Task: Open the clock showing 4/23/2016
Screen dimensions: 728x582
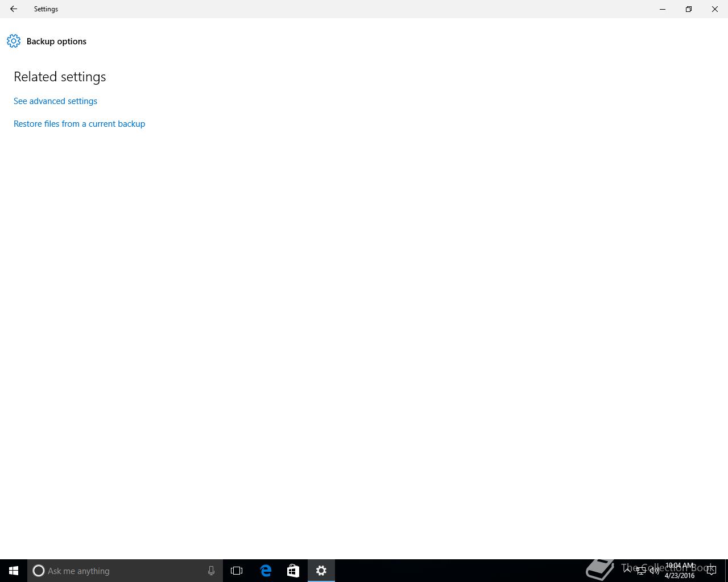Action: tap(680, 571)
